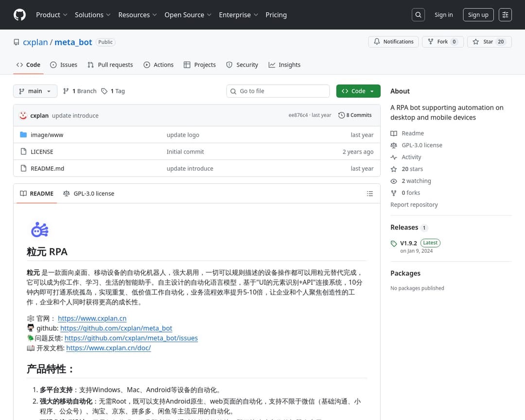Expand the green Code dropdown
This screenshot has width=525, height=420.
358,91
